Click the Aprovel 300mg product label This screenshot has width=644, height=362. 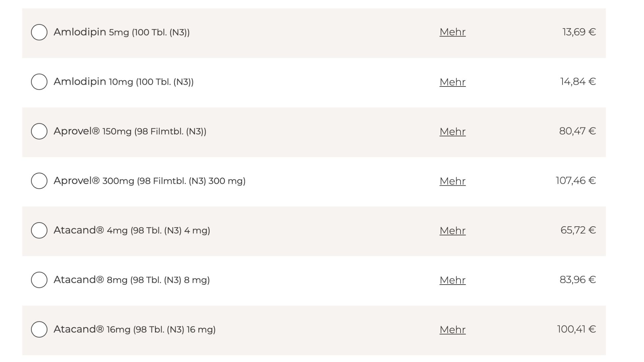pyautogui.click(x=149, y=181)
